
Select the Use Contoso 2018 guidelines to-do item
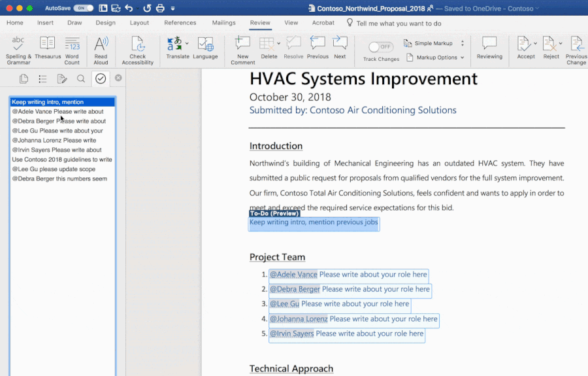(x=62, y=160)
